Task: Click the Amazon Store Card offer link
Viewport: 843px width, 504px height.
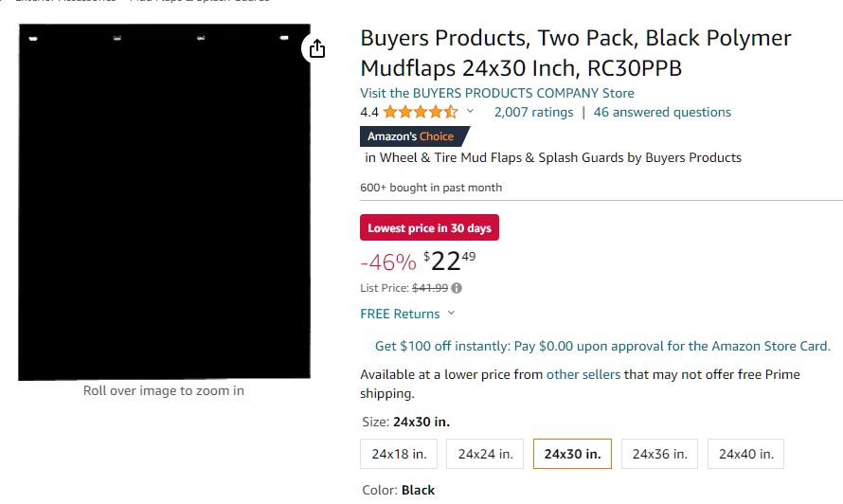Action: [602, 346]
